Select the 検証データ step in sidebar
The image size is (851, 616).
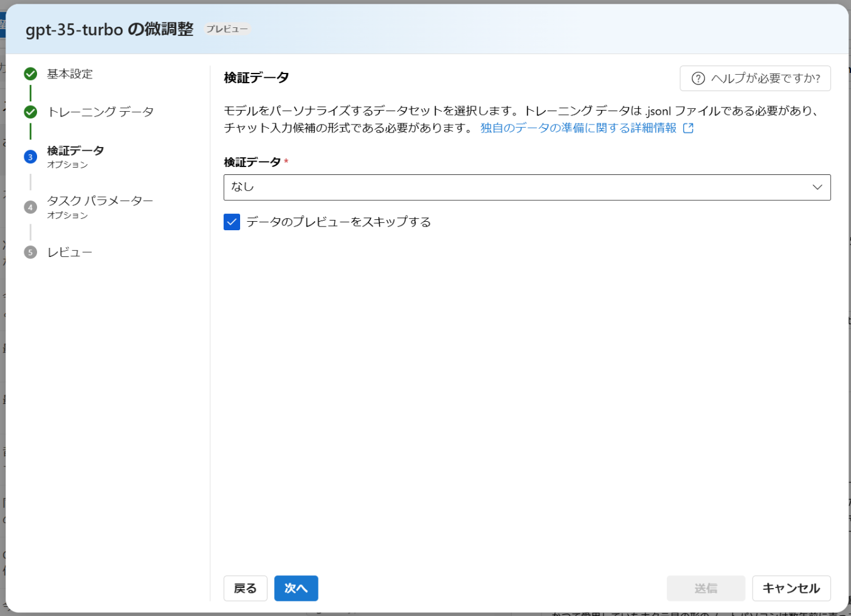[75, 151]
